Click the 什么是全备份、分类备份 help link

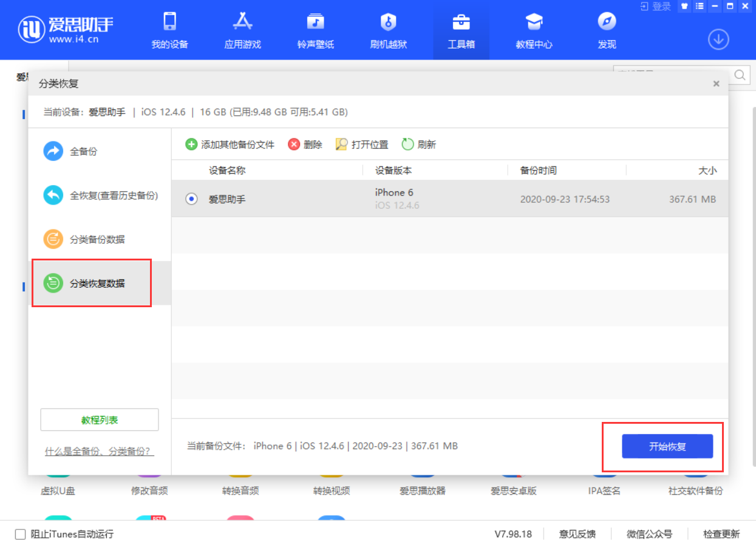100,452
